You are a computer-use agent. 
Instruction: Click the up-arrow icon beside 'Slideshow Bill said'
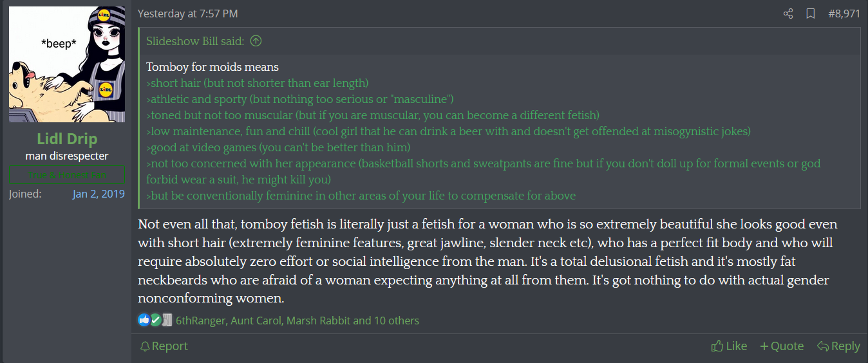click(256, 41)
